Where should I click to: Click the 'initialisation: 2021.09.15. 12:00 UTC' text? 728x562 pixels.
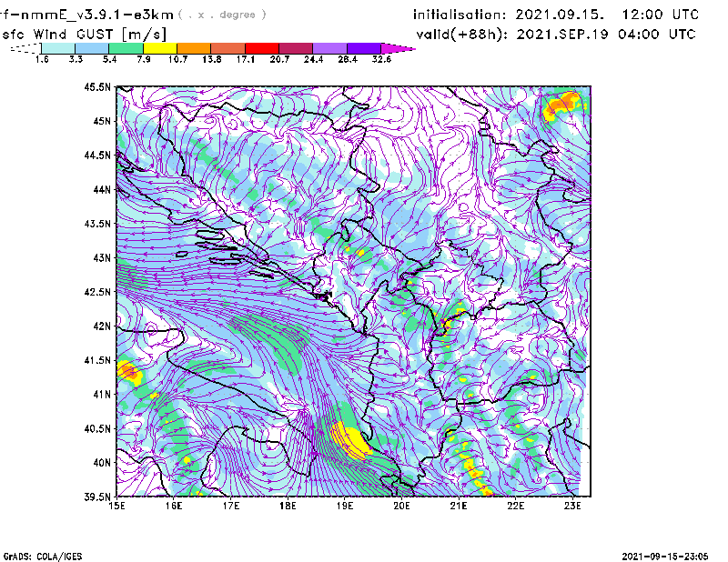click(x=556, y=15)
